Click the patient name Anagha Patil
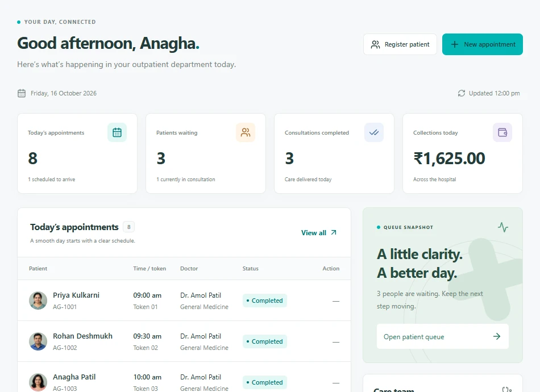 74,377
